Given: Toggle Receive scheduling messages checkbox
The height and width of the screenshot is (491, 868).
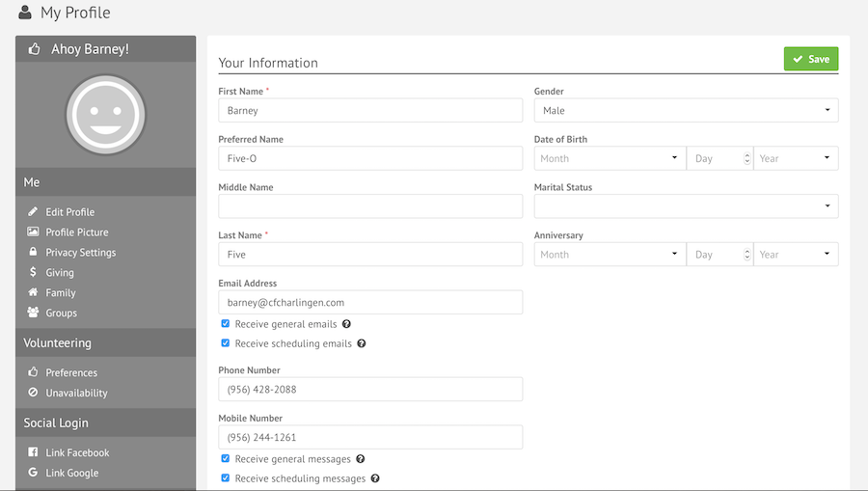Looking at the screenshot, I should tap(226, 477).
